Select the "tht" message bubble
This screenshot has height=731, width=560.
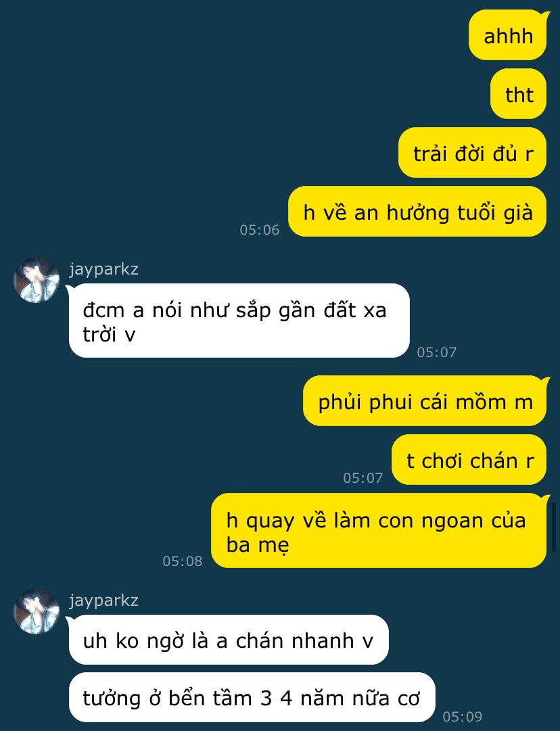519,94
